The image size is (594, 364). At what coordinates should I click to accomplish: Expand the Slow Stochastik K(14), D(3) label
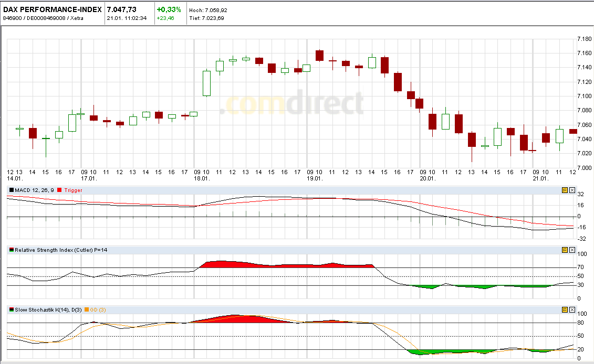point(47,309)
